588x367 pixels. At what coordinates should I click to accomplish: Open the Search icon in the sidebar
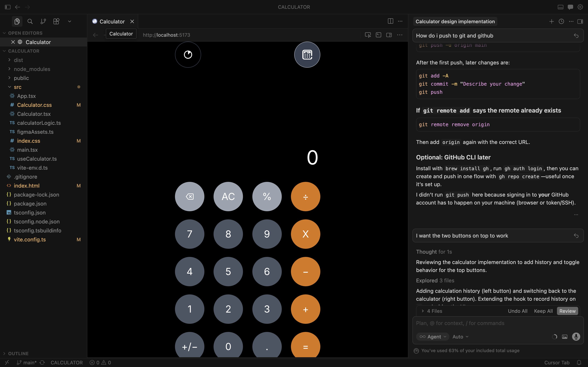[x=30, y=21]
